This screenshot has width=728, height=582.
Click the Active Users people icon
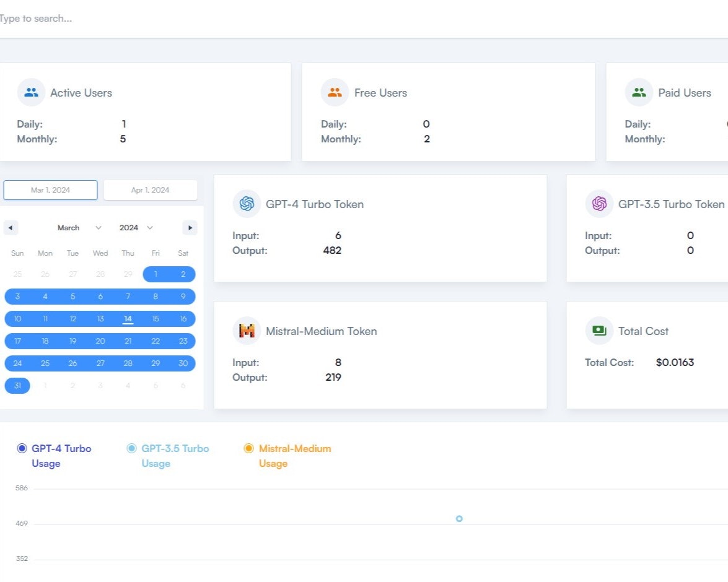(x=31, y=91)
